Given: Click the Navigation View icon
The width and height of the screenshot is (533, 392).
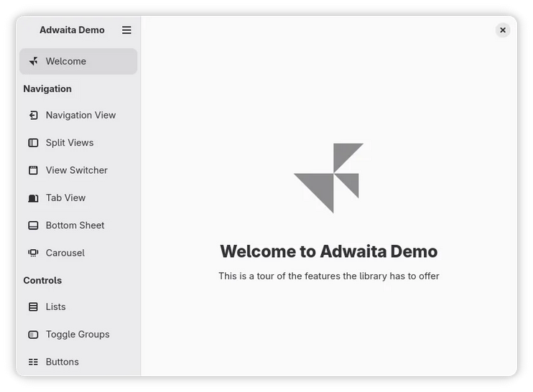Looking at the screenshot, I should 33,115.
